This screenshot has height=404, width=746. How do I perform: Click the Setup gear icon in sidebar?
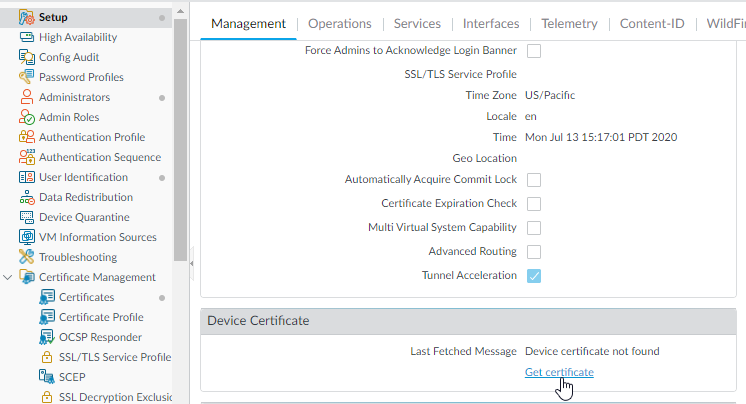[x=28, y=17]
